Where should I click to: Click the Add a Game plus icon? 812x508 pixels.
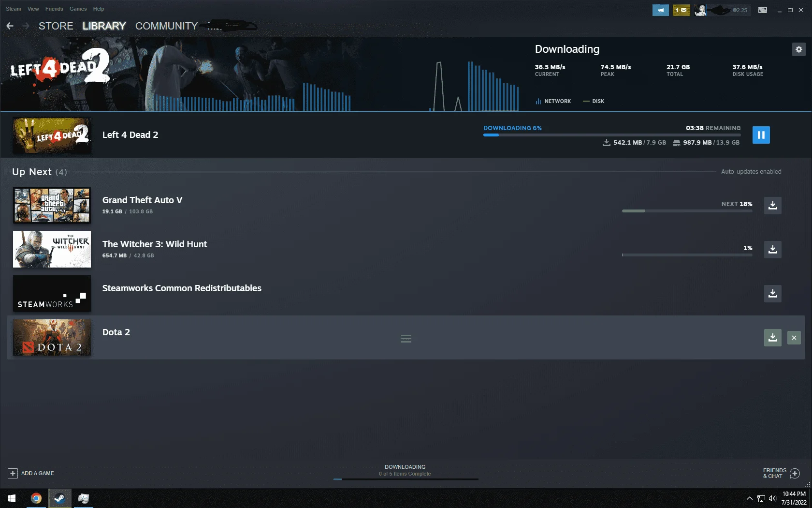[x=13, y=473]
